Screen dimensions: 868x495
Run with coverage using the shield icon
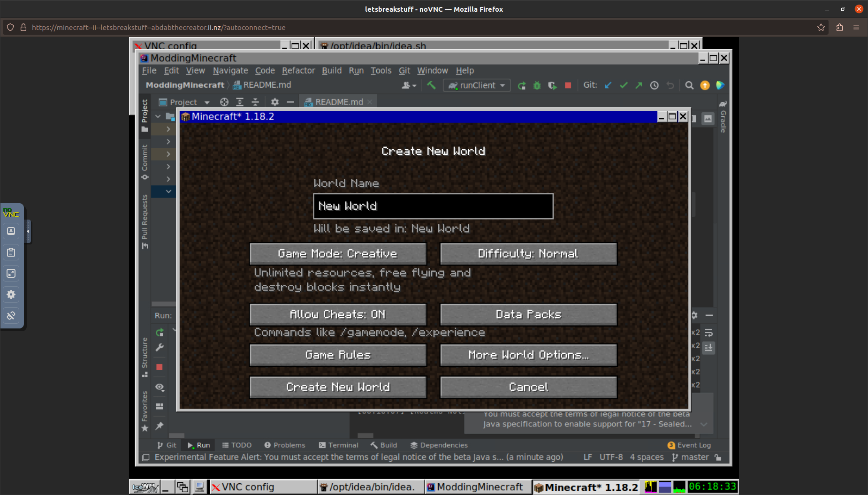552,85
